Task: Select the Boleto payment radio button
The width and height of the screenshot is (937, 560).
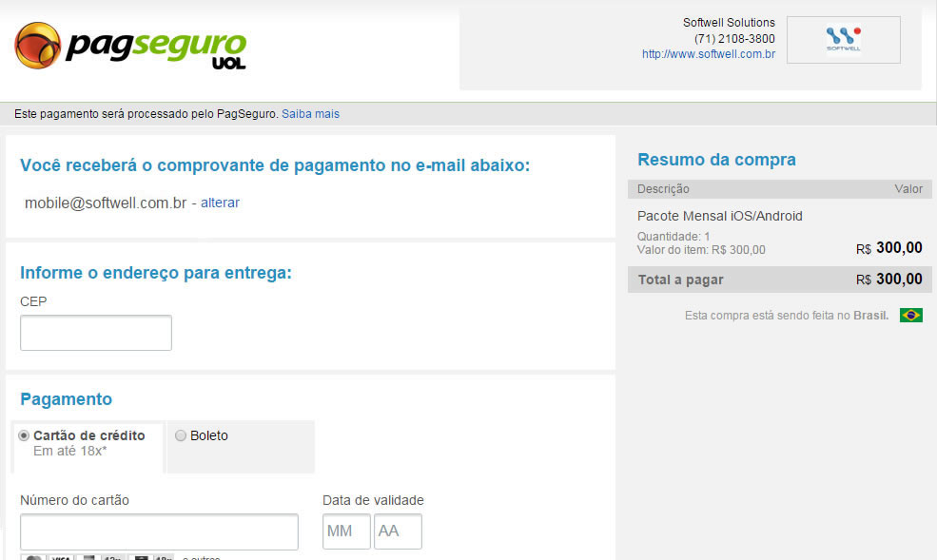Action: (181, 435)
